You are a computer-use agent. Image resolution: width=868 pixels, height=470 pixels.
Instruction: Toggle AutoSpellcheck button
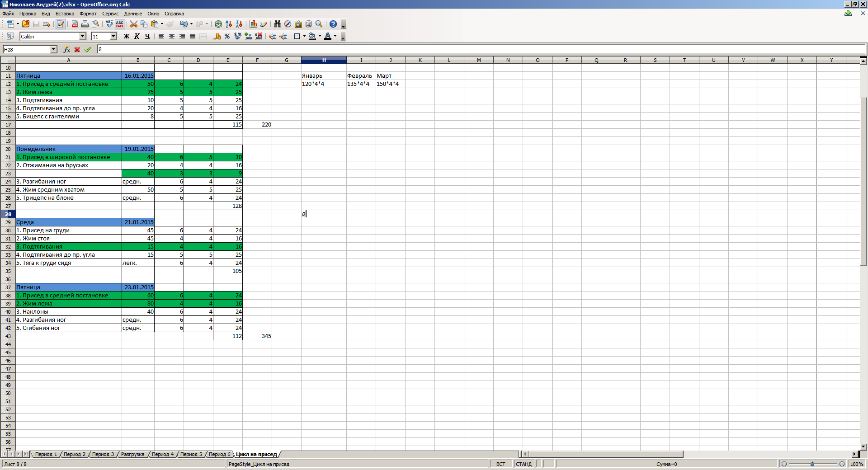(x=120, y=24)
